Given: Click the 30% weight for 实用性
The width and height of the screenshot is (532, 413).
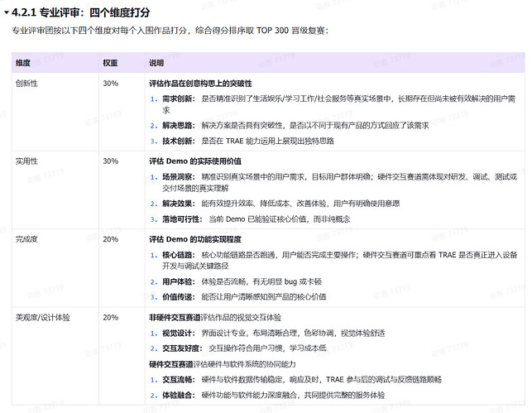Looking at the screenshot, I should pyautogui.click(x=111, y=161).
